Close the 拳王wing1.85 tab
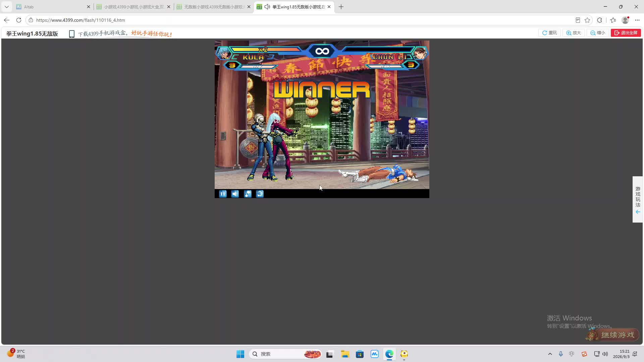 click(x=329, y=7)
